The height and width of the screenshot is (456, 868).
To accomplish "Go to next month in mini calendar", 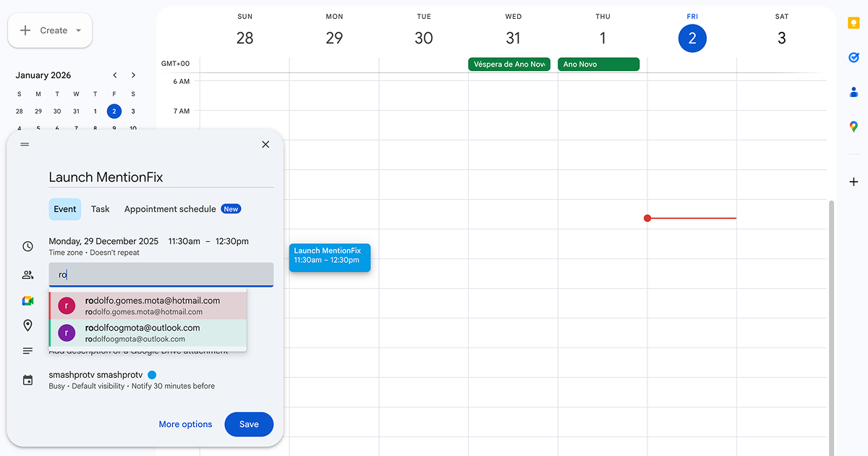I will pyautogui.click(x=133, y=75).
